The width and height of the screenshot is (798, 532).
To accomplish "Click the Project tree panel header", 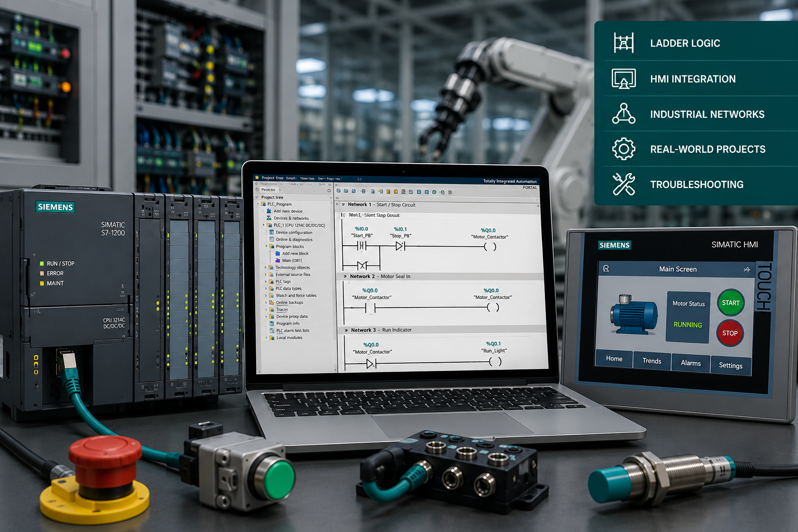I will (293, 197).
